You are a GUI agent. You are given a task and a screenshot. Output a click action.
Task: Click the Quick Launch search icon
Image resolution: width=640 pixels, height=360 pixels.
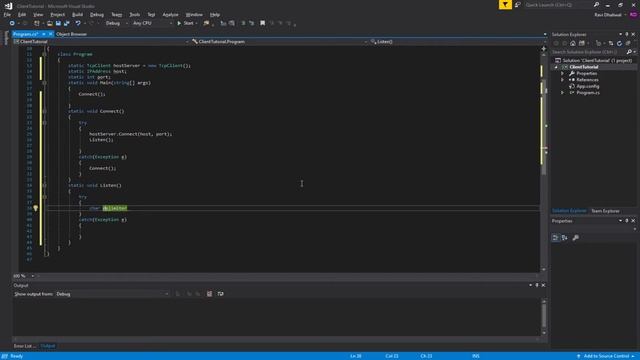point(596,5)
